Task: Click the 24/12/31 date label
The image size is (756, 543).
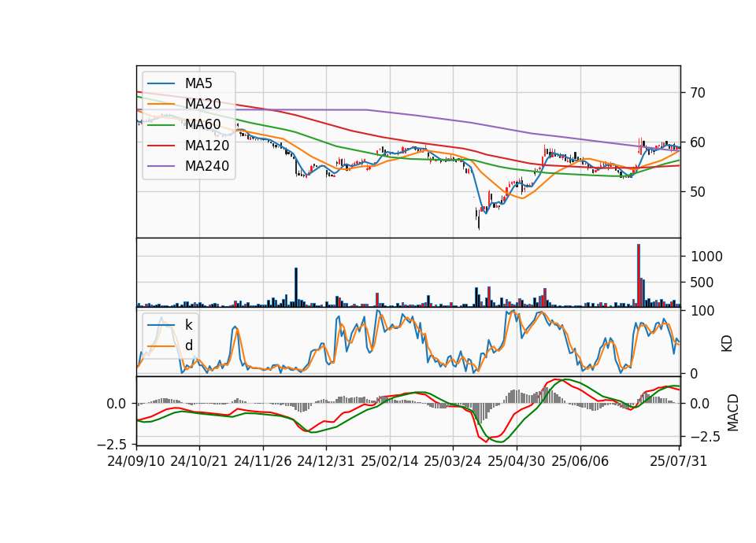Action: pos(326,461)
